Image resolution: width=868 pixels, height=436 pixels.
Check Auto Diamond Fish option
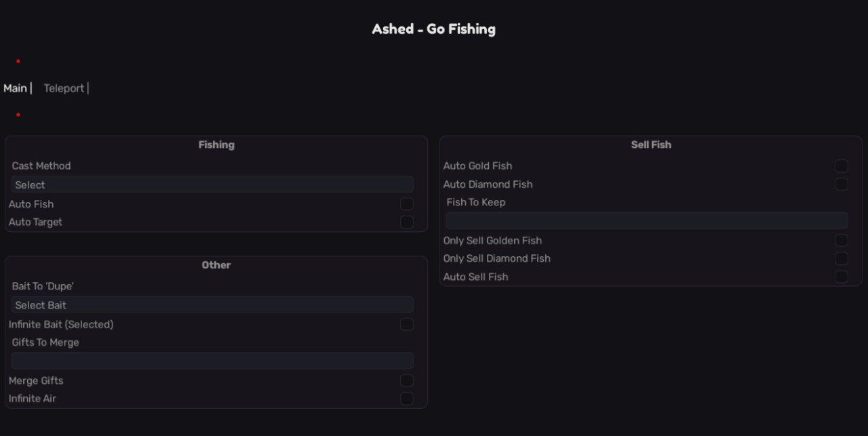841,184
